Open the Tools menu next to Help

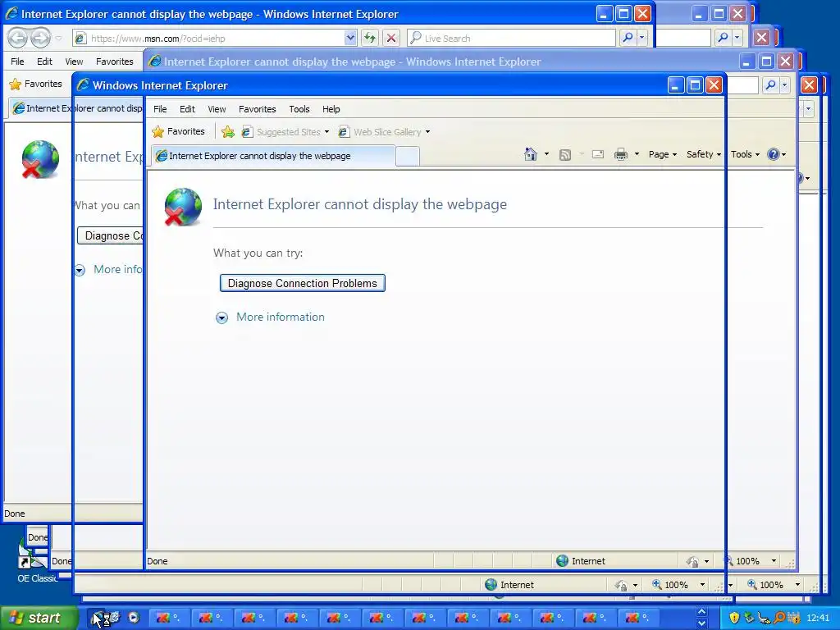click(299, 109)
